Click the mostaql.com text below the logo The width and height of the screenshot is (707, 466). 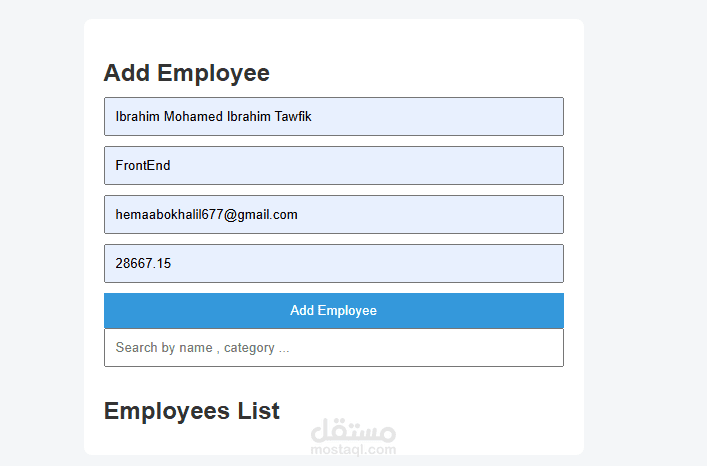pos(353,450)
